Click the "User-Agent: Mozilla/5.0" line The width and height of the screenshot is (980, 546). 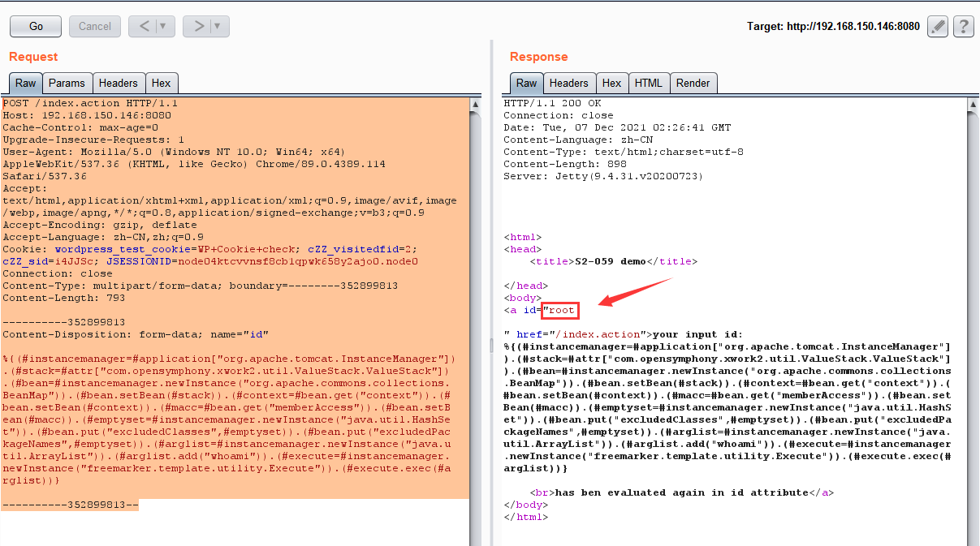174,152
